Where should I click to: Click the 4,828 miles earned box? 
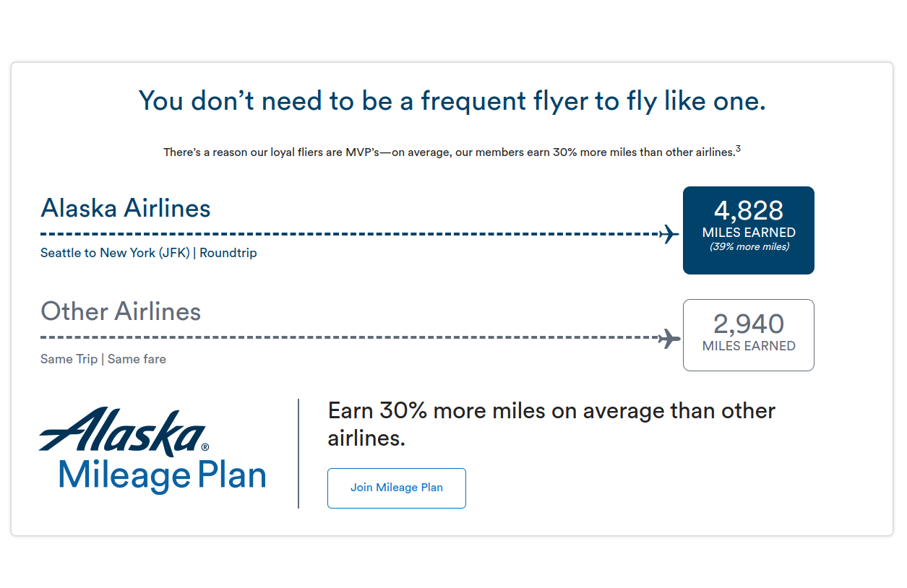pos(748,230)
